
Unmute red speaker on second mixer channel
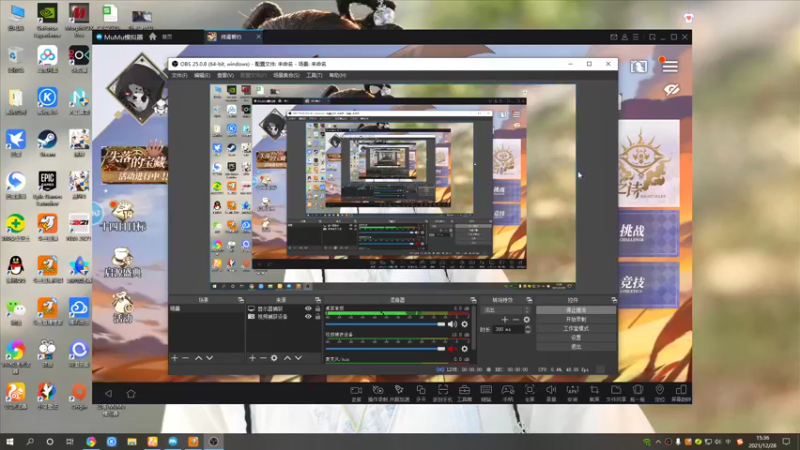(x=452, y=349)
